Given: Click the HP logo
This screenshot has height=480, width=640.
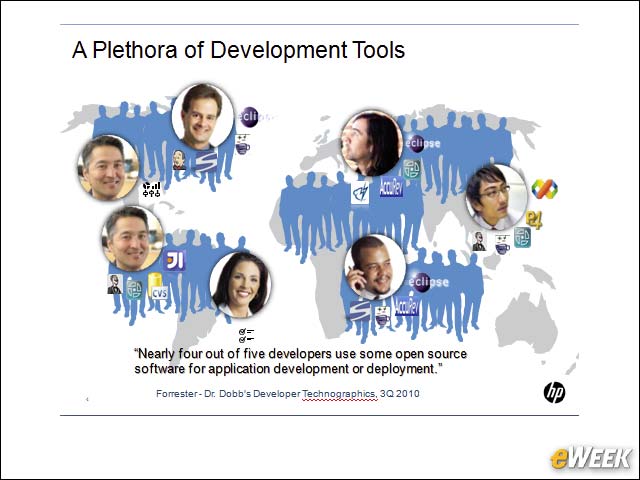Looking at the screenshot, I should 554,393.
